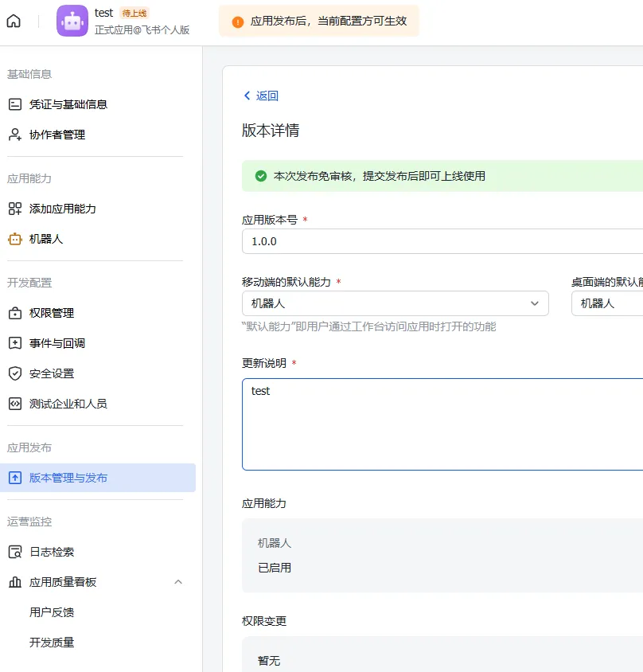This screenshot has height=672, width=643.
Task: Open 协作者管理 via its sidebar icon
Action: pos(16,134)
